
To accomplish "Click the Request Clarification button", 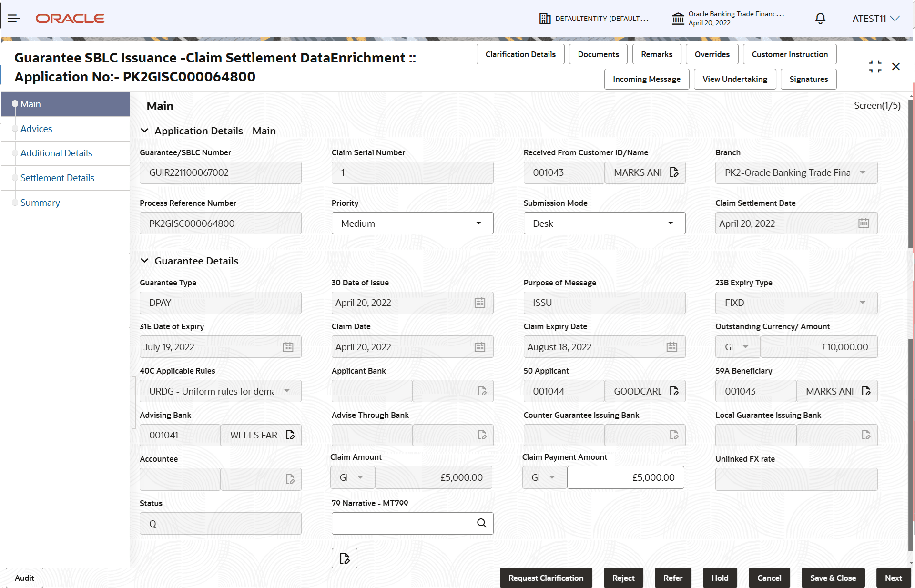I will tap(546, 578).
